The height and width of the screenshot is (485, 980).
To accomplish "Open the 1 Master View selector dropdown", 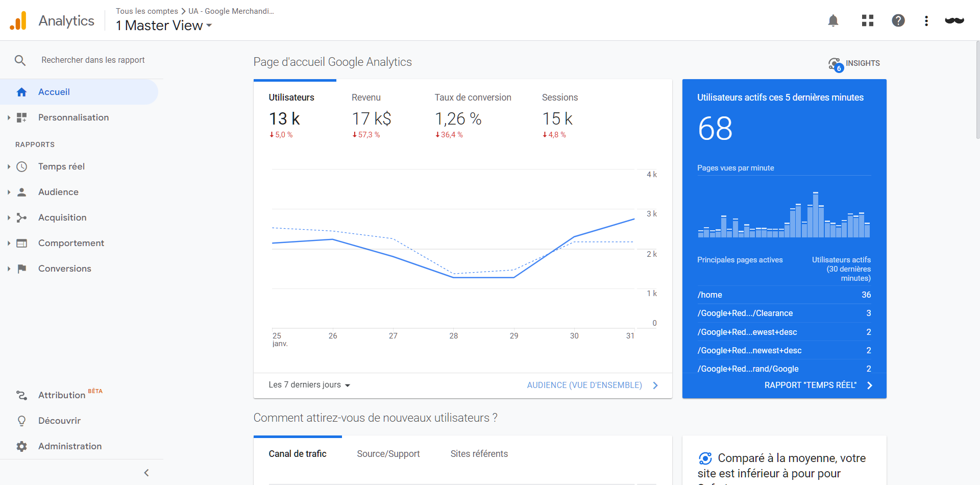I will coord(164,26).
